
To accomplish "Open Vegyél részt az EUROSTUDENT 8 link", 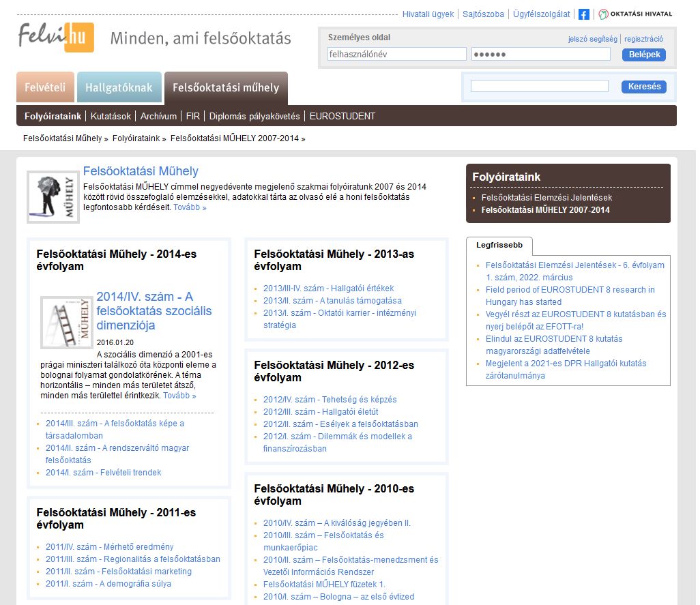I will point(576,321).
